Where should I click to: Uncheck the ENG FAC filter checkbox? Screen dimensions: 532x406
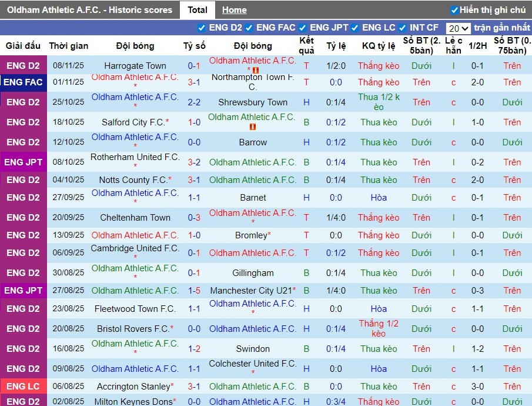249,28
